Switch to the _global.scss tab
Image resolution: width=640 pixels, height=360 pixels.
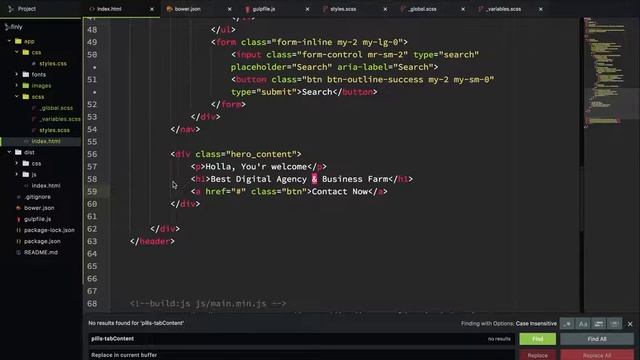coord(432,9)
